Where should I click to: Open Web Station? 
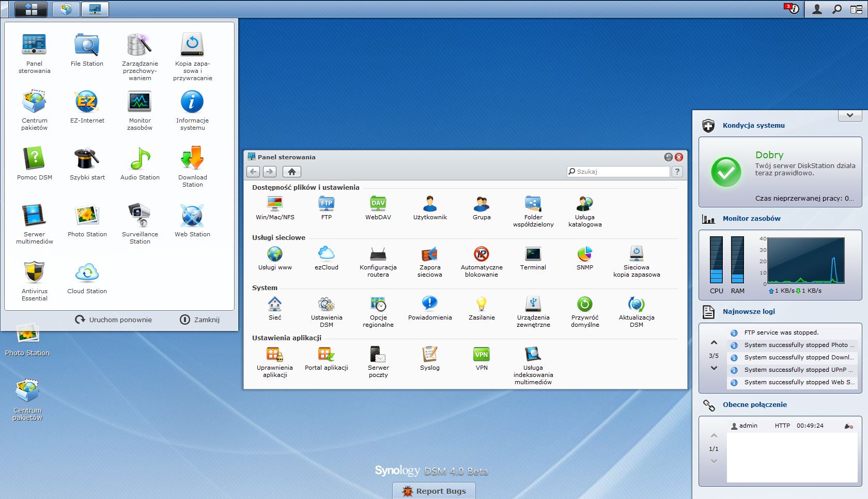click(193, 220)
